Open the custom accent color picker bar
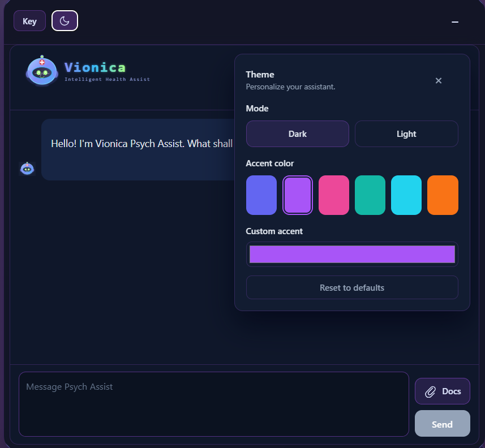The width and height of the screenshot is (485, 448). point(351,254)
